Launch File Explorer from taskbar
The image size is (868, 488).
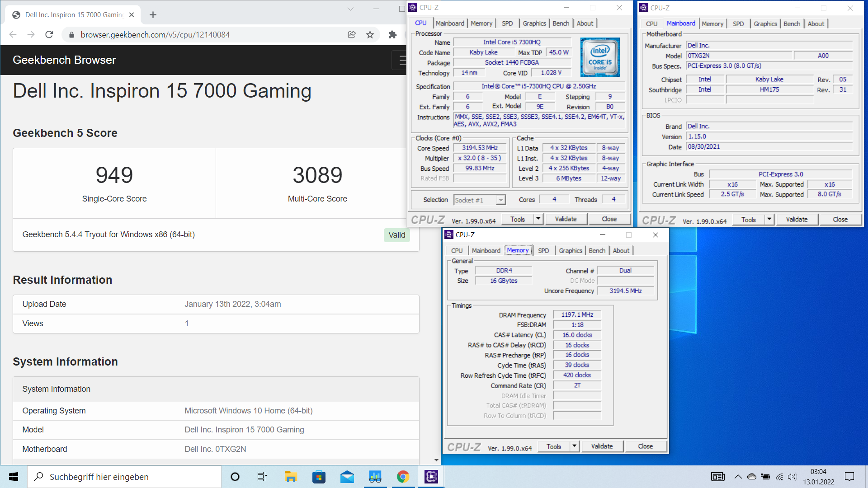291,477
